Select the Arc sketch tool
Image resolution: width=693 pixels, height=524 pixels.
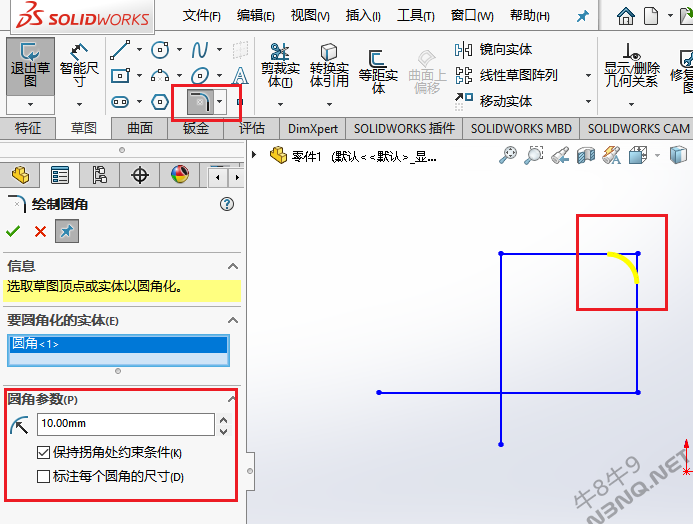[x=160, y=76]
